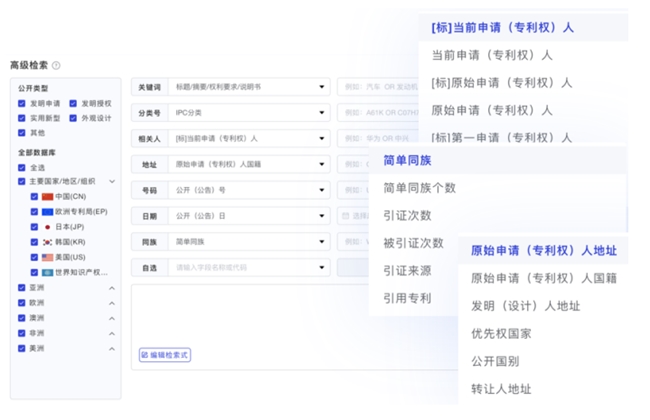650x420 pixels.
Task: Click the WIPO icon for 世界知识产权
Action: (47, 273)
